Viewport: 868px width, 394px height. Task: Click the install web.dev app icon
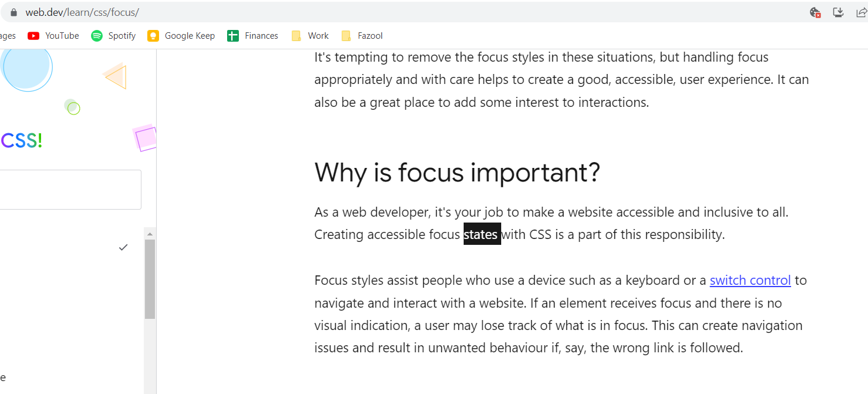[838, 12]
